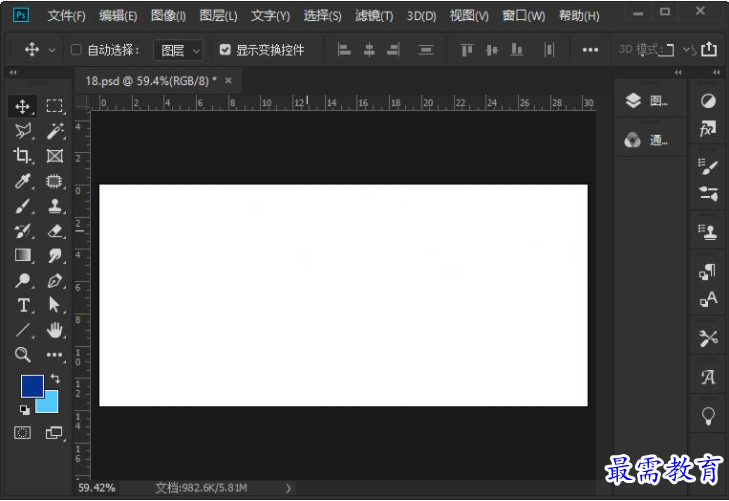This screenshot has height=501, width=729.
Task: Open the Adjustments panel icon
Action: 708,101
